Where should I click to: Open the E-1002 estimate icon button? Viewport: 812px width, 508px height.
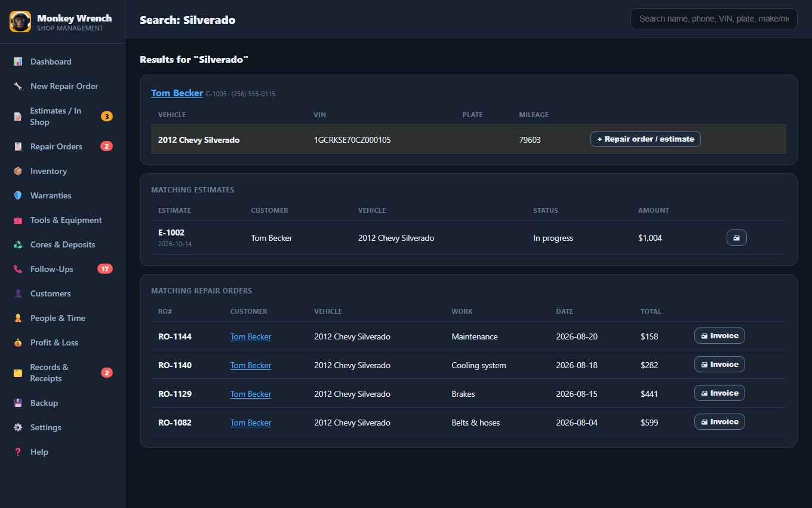coord(736,238)
